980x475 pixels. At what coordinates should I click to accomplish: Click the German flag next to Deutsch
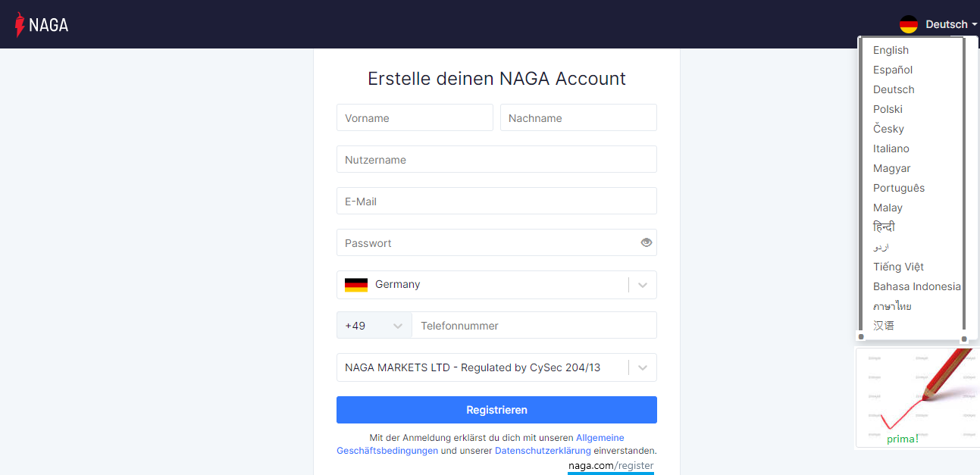pyautogui.click(x=909, y=24)
